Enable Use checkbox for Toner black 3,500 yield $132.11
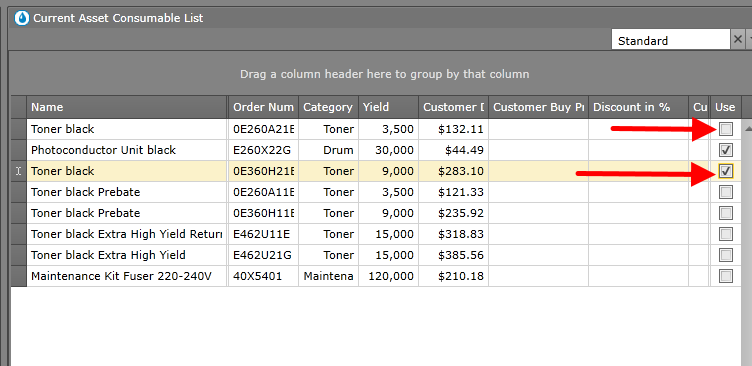The width and height of the screenshot is (752, 366). [726, 129]
